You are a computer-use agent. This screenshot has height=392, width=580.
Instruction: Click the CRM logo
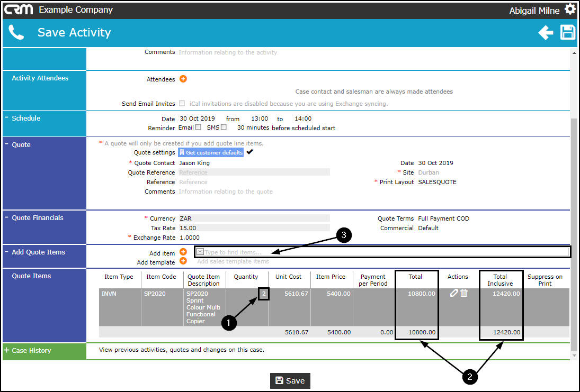click(x=19, y=10)
